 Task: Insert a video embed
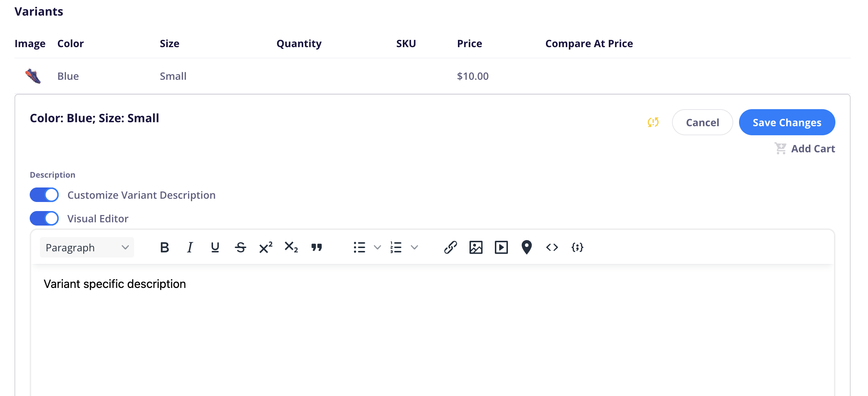pyautogui.click(x=501, y=247)
